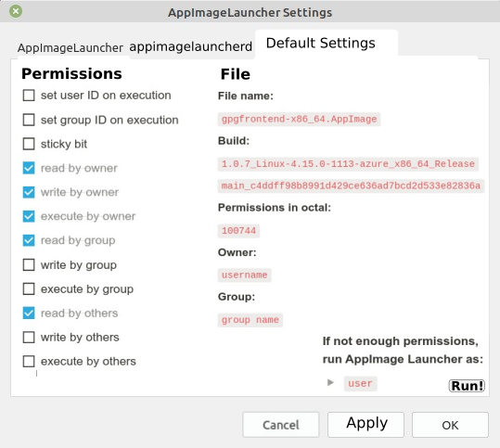Screen dimensions: 500x448
Task: Click the File name: label
Action: [246, 96]
